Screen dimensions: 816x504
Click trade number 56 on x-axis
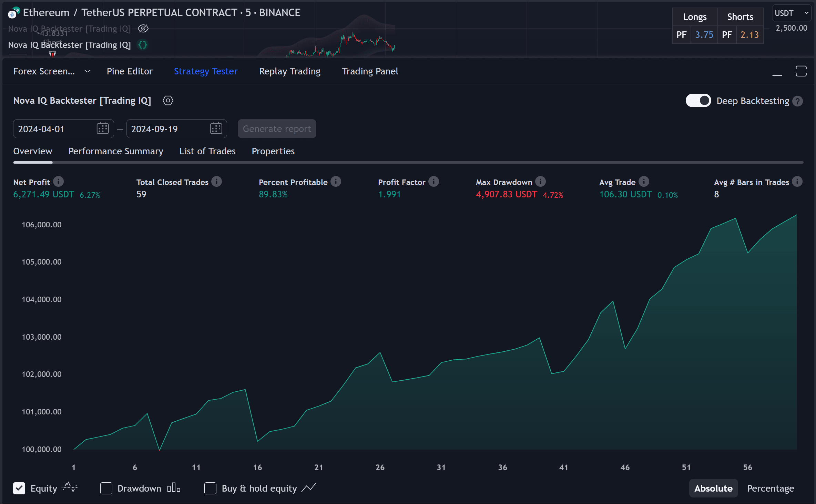click(748, 467)
